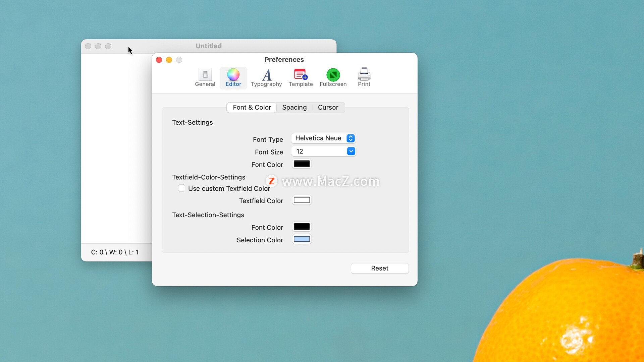Open the Text-Selection Font Color swatch
This screenshot has width=644, height=362.
click(x=302, y=227)
